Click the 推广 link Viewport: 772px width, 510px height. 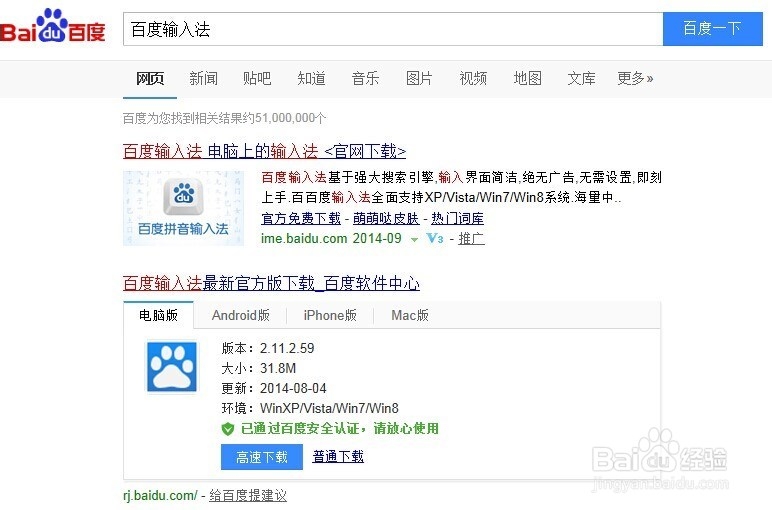471,239
